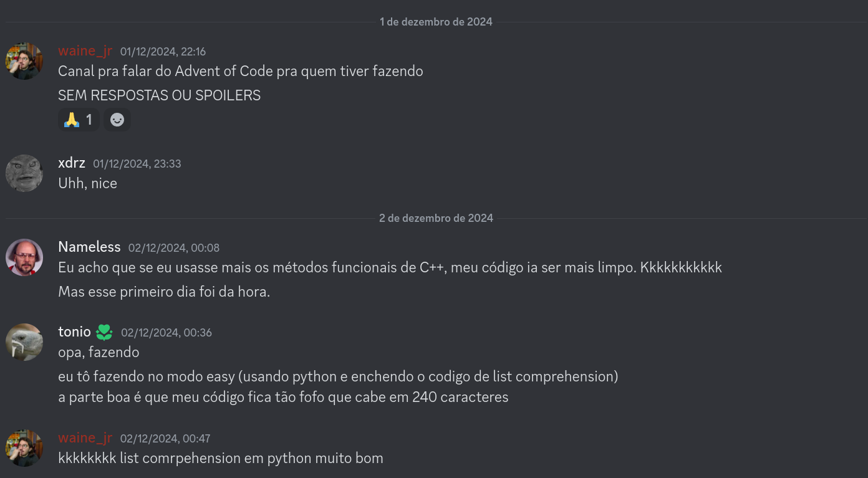Open Nameless's profile avatar
The height and width of the screenshot is (478, 868).
[24, 257]
